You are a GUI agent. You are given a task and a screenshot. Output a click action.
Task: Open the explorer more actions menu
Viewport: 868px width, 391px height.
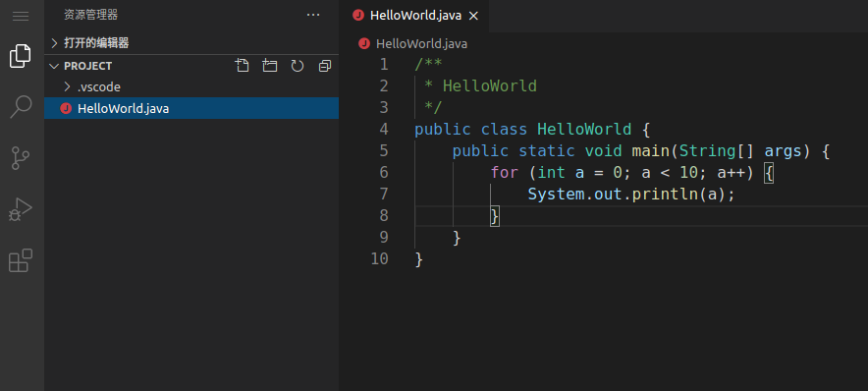pyautogui.click(x=313, y=15)
